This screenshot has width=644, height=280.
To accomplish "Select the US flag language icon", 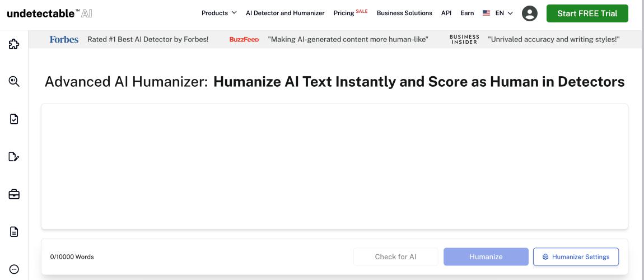I will [486, 13].
